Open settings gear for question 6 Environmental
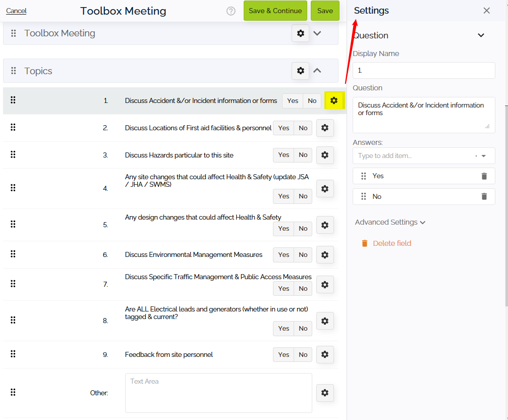 [x=325, y=255]
